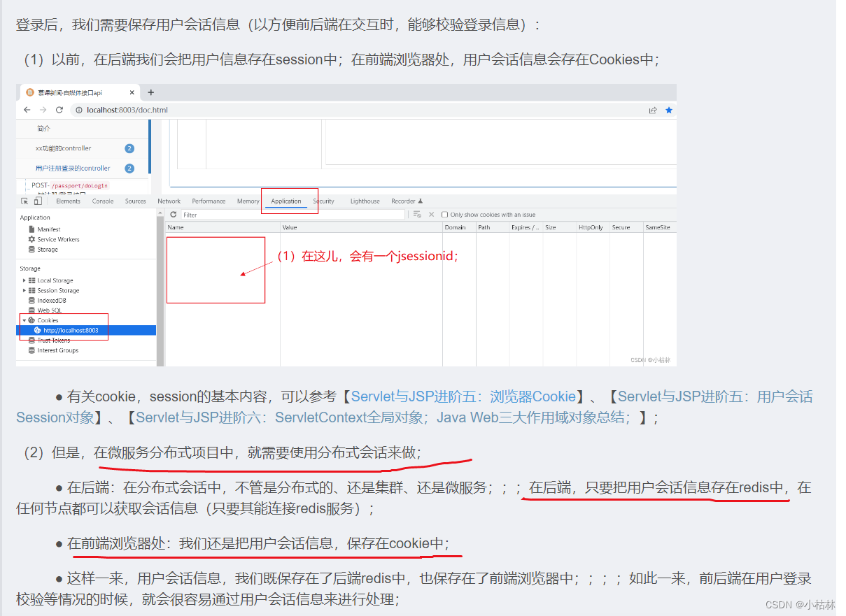Open the Memory tab in DevTools
This screenshot has width=846, height=616.
[x=248, y=201]
